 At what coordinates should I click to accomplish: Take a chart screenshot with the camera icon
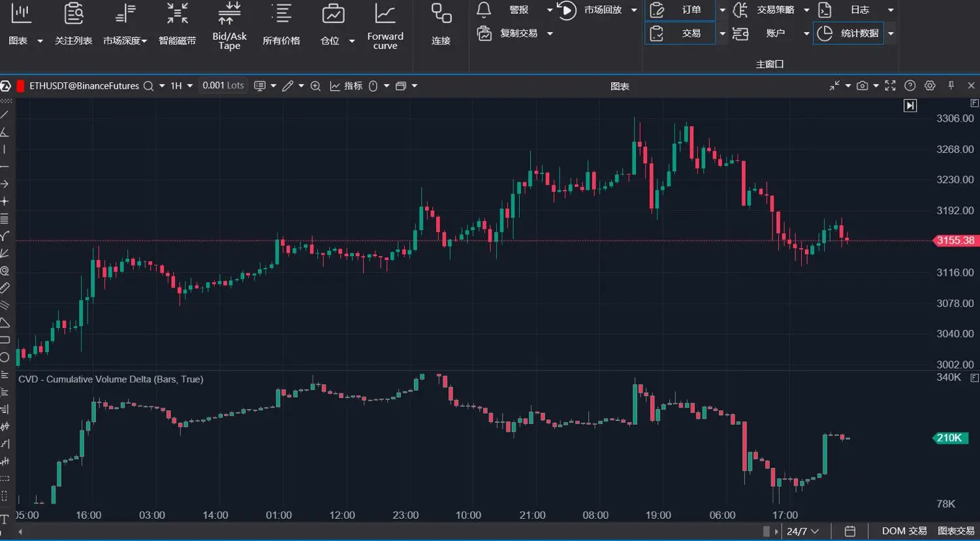(x=862, y=86)
